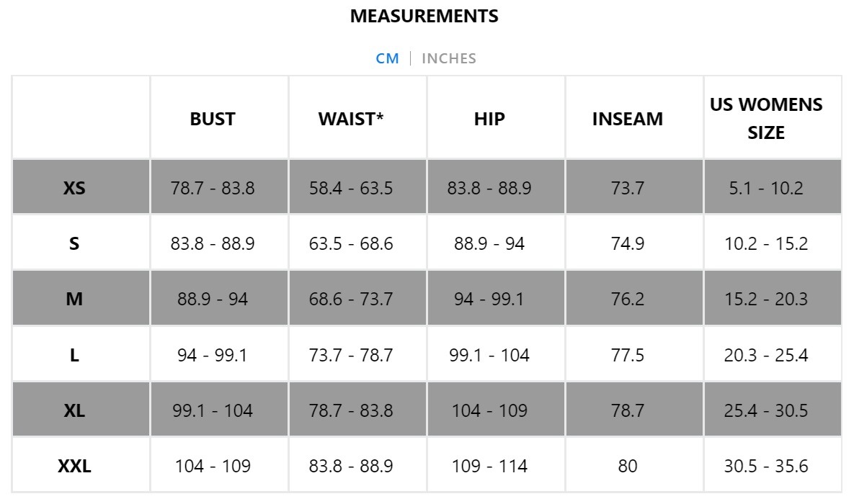
Task: Click S inseam cell 74.9
Action: click(628, 243)
